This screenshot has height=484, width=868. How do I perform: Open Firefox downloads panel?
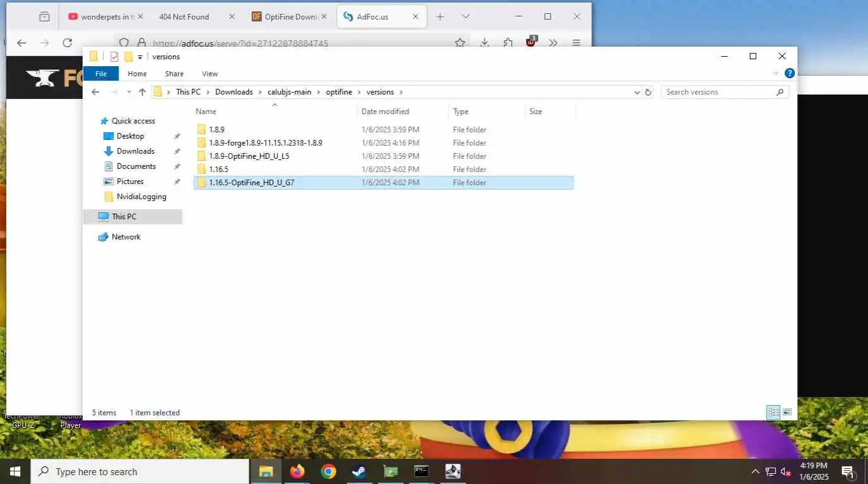(484, 43)
